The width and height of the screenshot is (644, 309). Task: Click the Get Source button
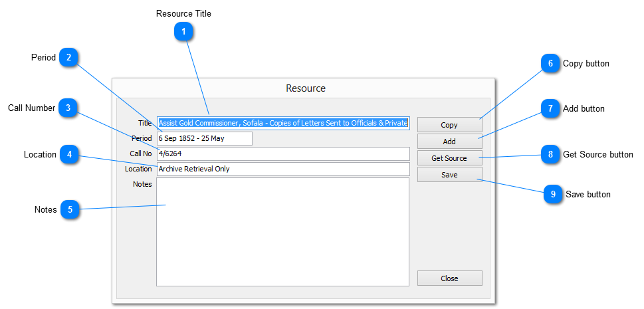point(449,158)
